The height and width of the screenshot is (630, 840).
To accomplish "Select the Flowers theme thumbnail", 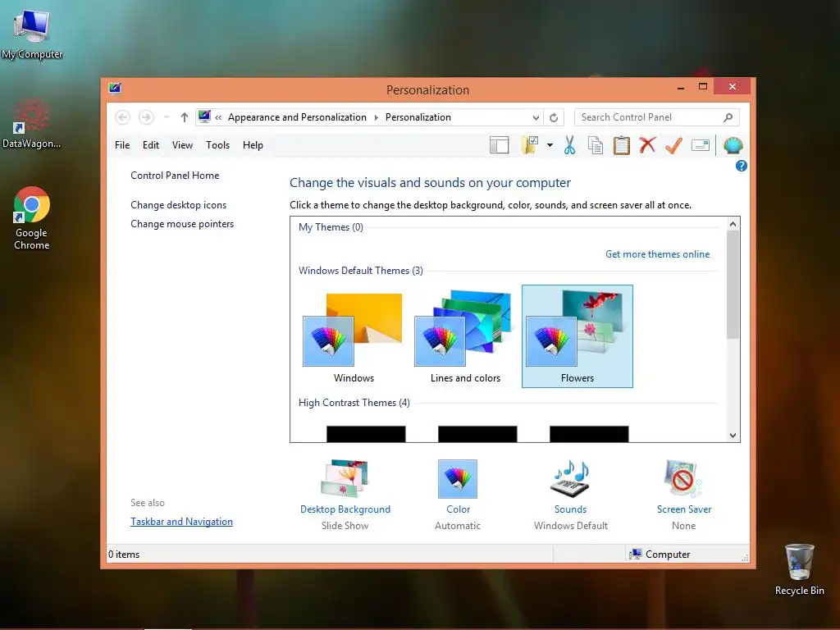I will [x=577, y=336].
